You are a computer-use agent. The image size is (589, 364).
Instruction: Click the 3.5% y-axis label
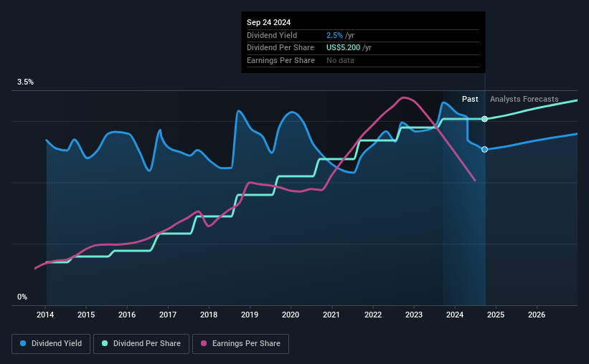pyautogui.click(x=25, y=82)
